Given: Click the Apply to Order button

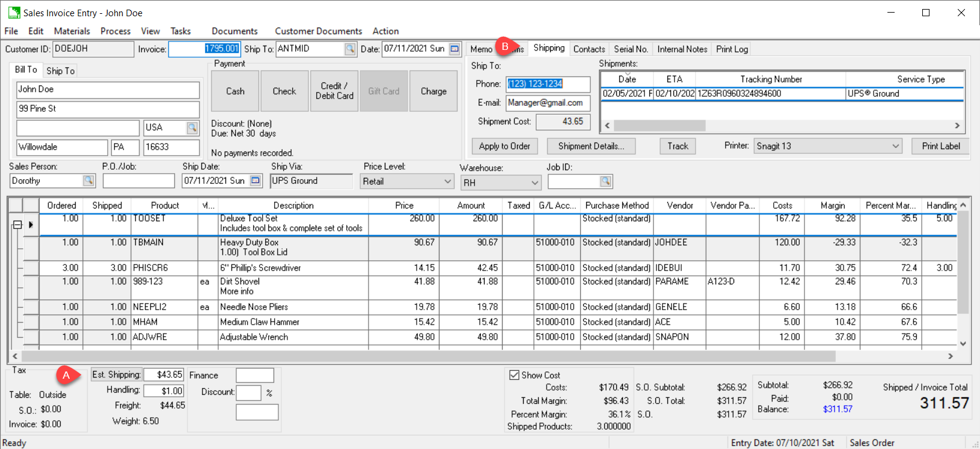Looking at the screenshot, I should pyautogui.click(x=504, y=146).
